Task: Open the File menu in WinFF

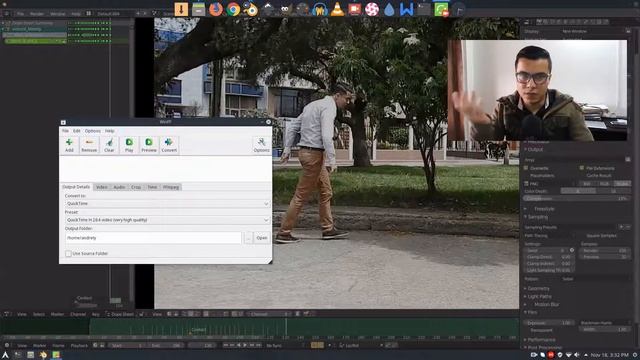Action: (65, 131)
